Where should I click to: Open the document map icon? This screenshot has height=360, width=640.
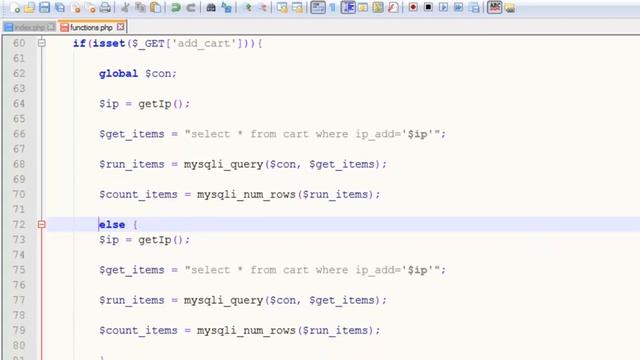[x=378, y=7]
